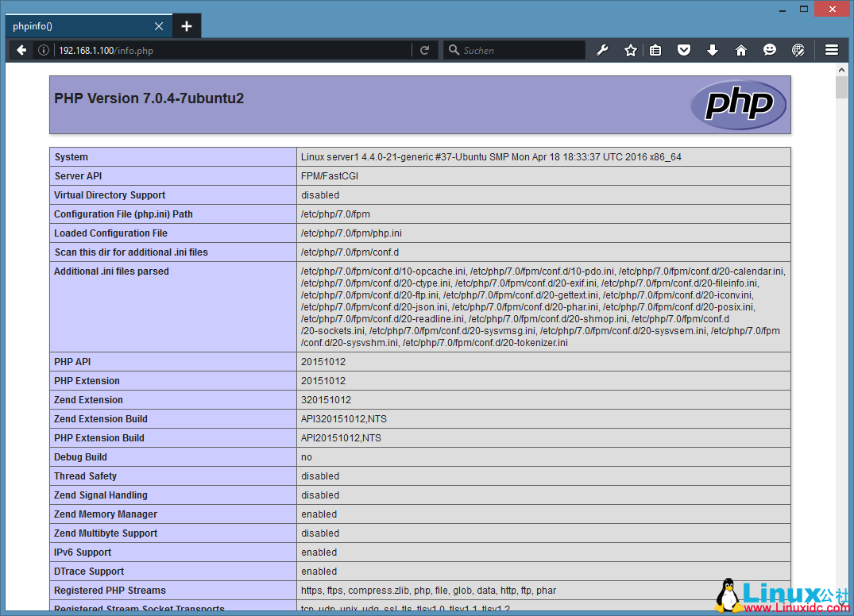Image resolution: width=854 pixels, height=616 pixels.
Task: Click the vertical scrollbar thumb
Action: 841,87
